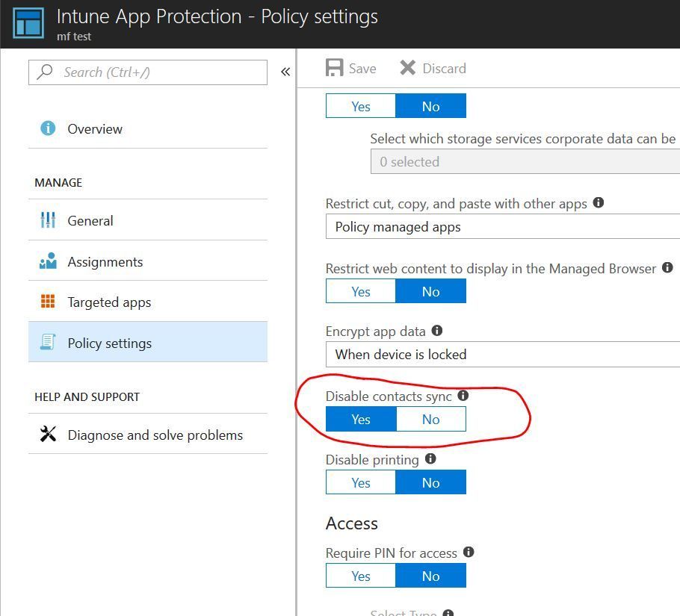Set Disable printing to No

point(430,482)
